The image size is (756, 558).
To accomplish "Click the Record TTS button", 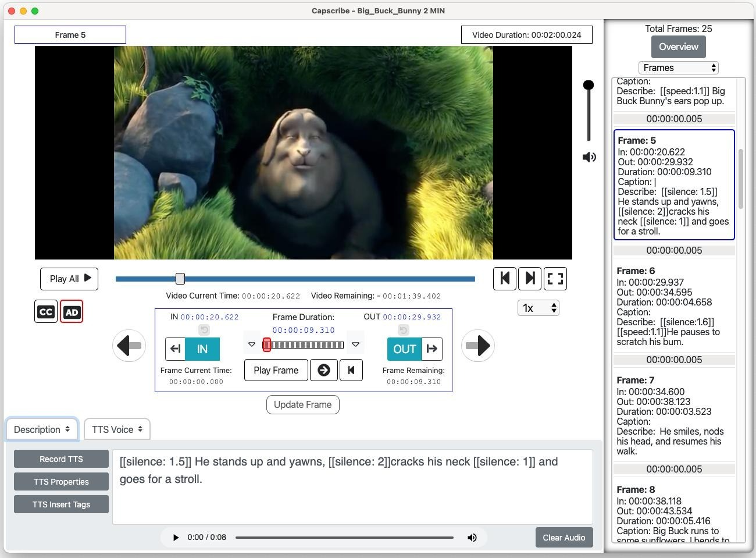I will pyautogui.click(x=61, y=459).
